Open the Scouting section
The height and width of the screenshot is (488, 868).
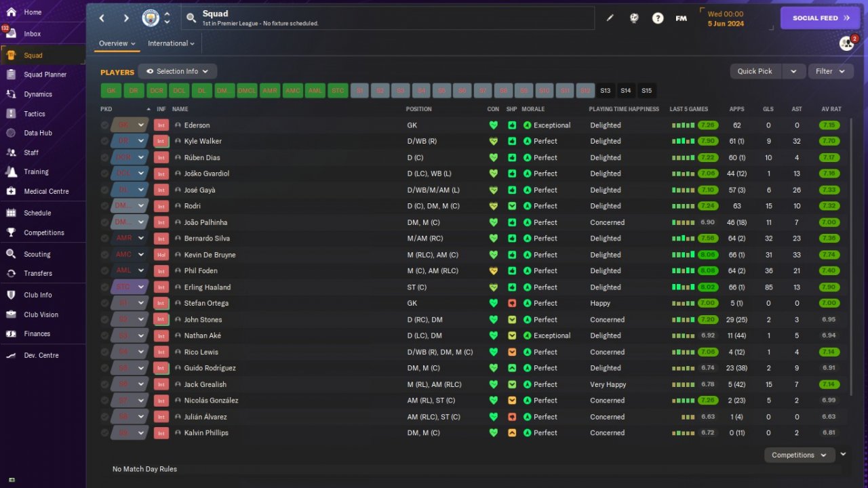(37, 254)
